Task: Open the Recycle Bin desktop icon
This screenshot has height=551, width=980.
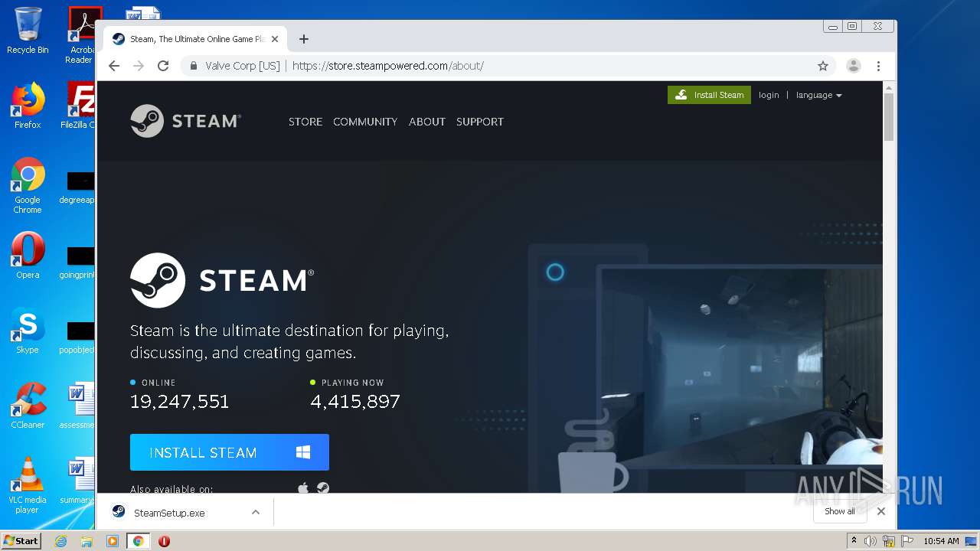Action: (x=28, y=31)
